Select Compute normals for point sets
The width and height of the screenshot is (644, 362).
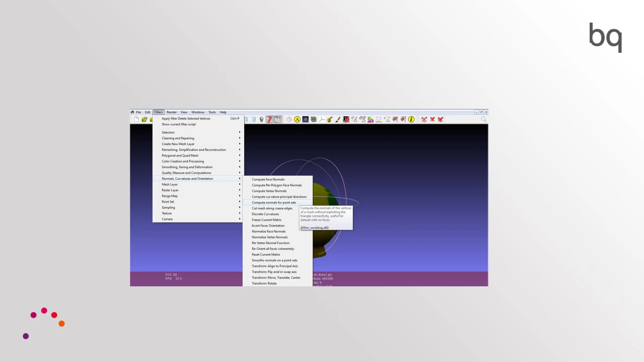coord(274,202)
